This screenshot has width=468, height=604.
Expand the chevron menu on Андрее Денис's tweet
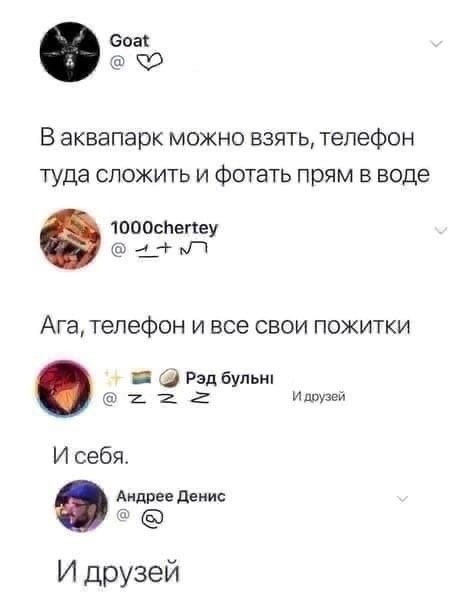402,499
